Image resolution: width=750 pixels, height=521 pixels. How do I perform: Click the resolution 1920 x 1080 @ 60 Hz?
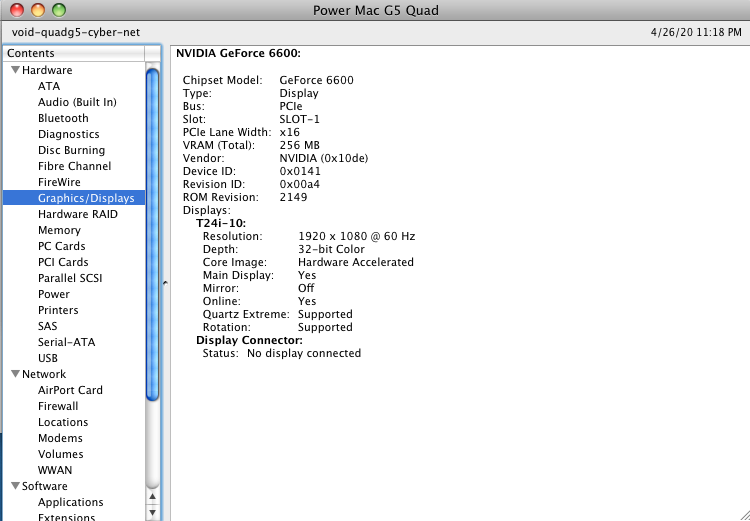point(356,236)
